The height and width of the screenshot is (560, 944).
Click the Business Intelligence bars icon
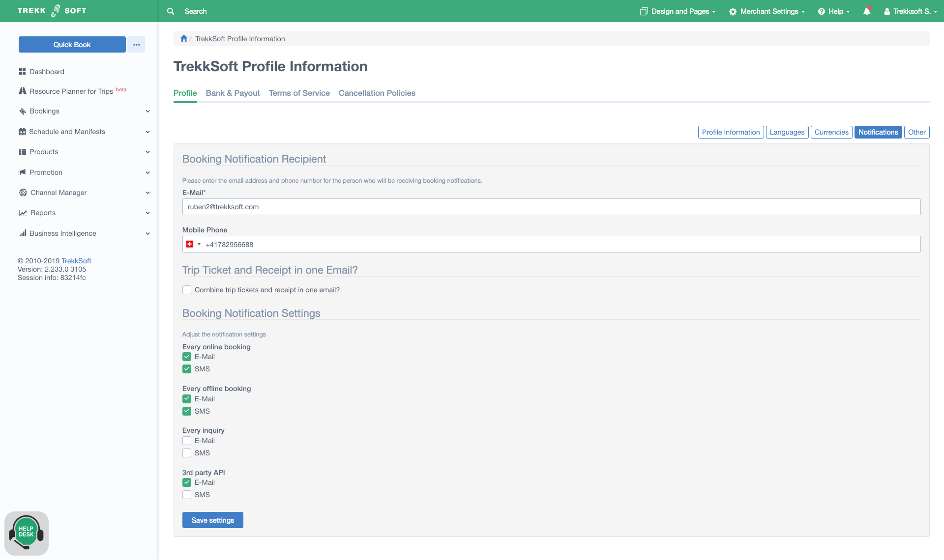23,233
